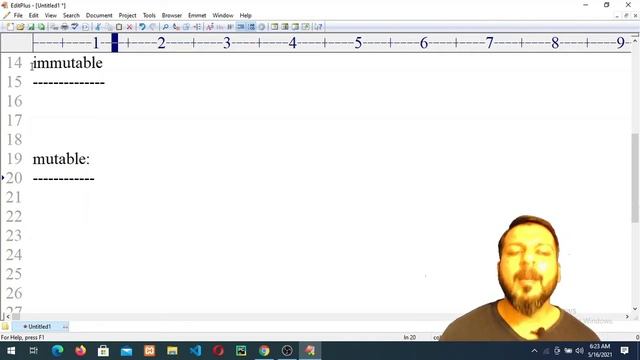Click the Save All toolbar icon
This screenshot has width=640, height=360.
click(x=41, y=27)
